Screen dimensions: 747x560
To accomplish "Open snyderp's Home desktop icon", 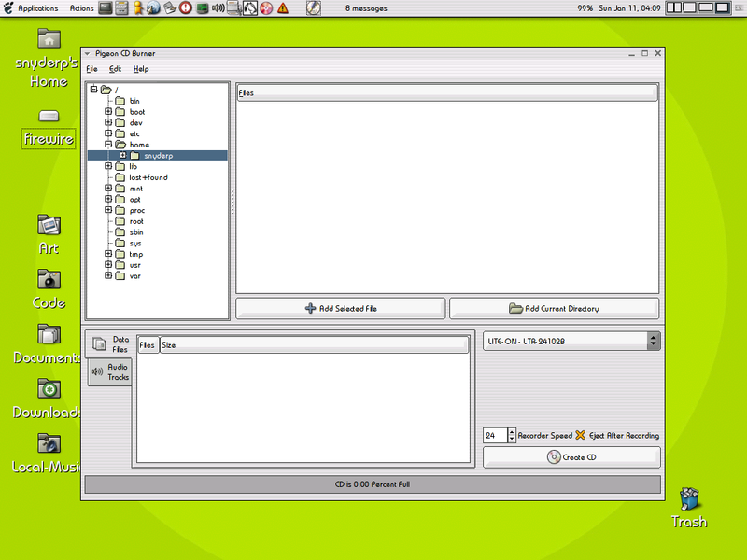I will (x=49, y=59).
